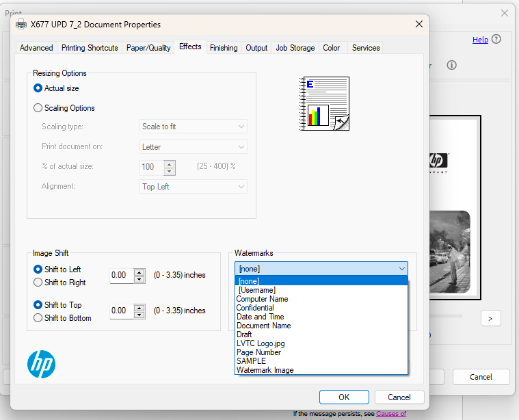Select the LVTC Logo.jpg watermark
This screenshot has width=519, height=420.
[321, 343]
